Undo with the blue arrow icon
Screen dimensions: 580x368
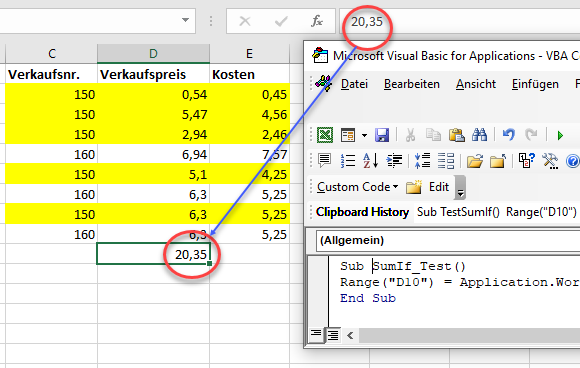click(x=509, y=135)
